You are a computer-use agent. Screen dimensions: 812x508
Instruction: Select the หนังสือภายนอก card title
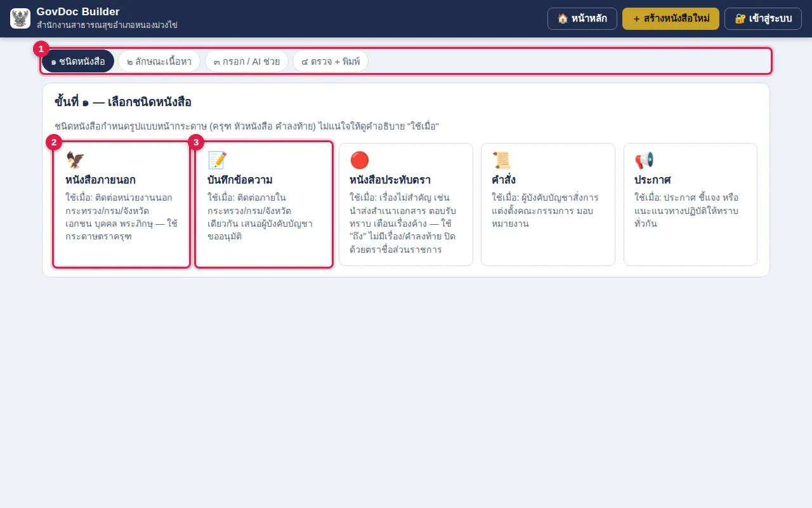100,180
